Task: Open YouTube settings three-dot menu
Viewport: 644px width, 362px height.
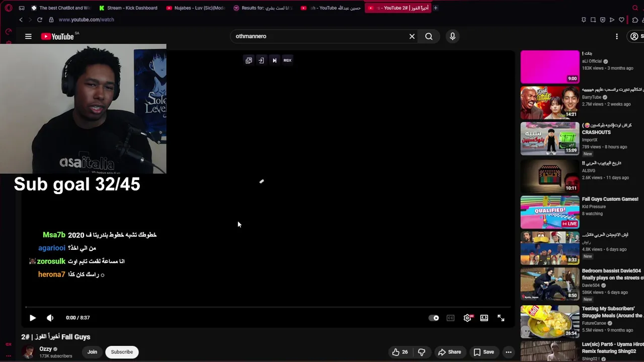Action: click(x=617, y=36)
